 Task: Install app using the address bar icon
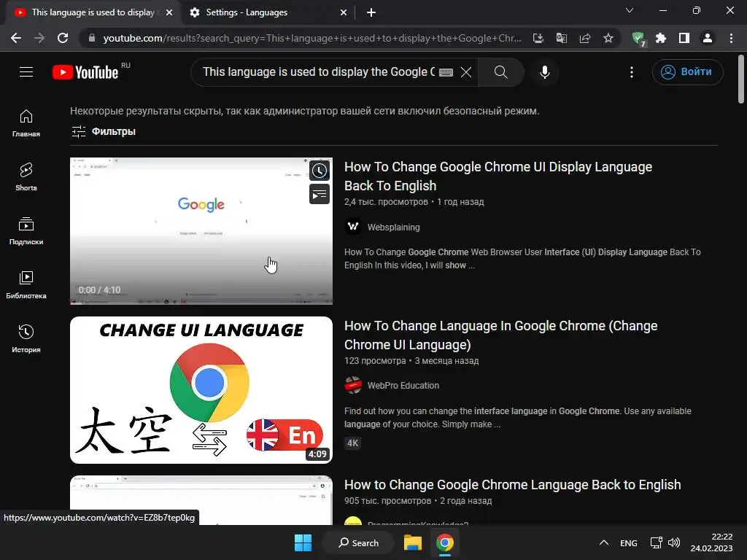coord(538,38)
